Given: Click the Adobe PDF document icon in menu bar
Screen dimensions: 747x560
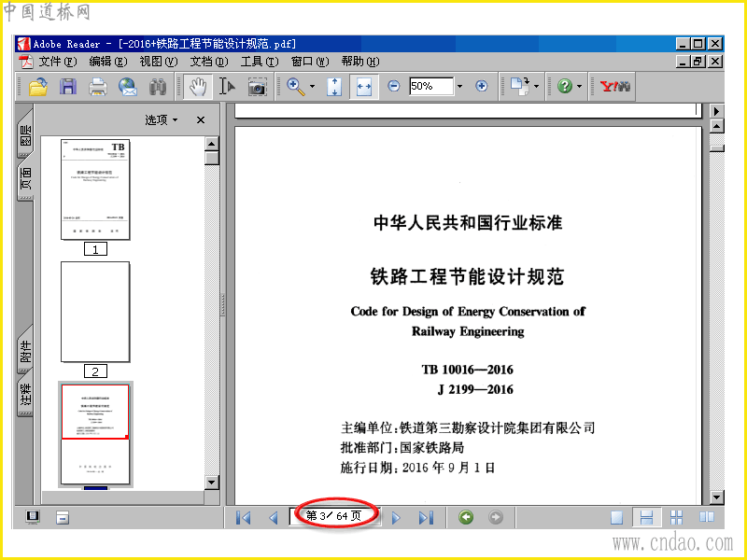Looking at the screenshot, I should tap(26, 62).
